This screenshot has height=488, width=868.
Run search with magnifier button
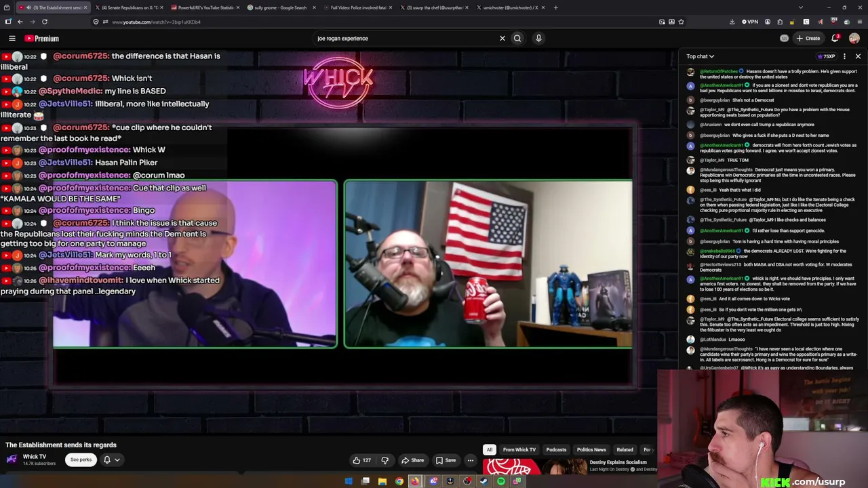(x=517, y=39)
